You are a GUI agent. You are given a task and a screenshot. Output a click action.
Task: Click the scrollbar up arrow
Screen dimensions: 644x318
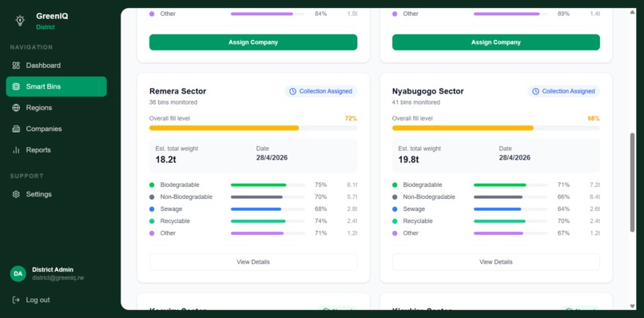632,12
